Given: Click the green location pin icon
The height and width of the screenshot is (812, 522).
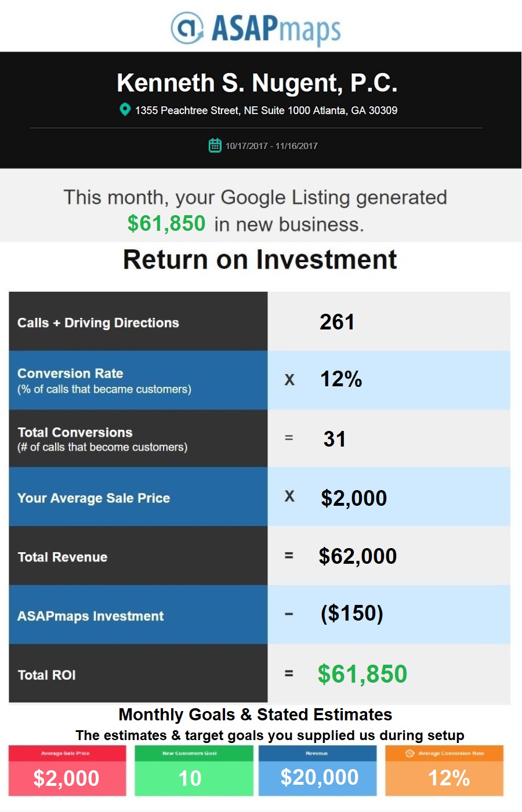Looking at the screenshot, I should click(125, 110).
